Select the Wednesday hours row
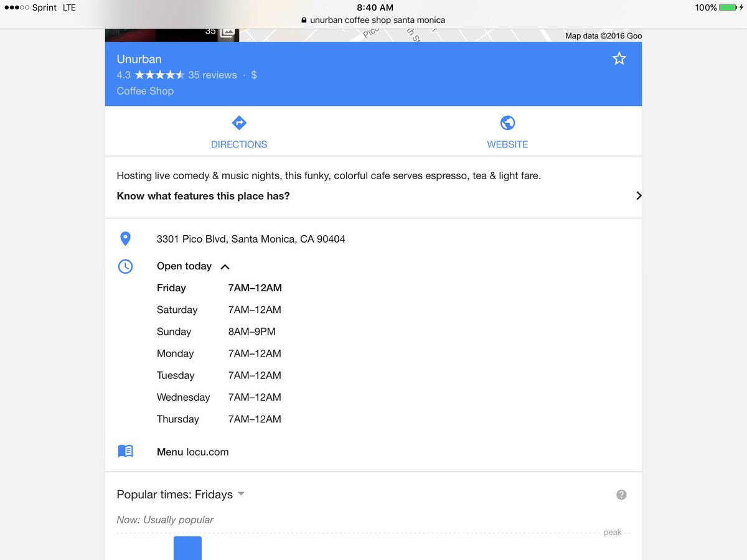Viewport: 747px width, 560px height. click(x=219, y=397)
